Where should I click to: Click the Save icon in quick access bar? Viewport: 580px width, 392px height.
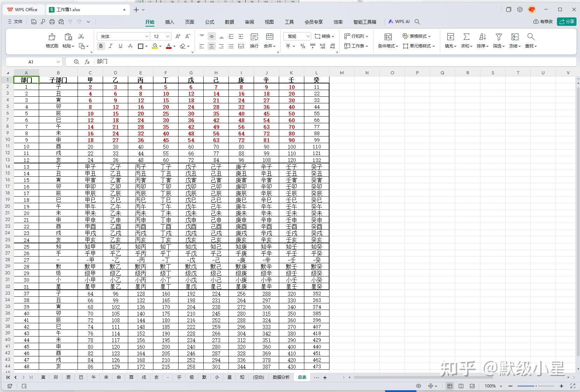(34, 22)
